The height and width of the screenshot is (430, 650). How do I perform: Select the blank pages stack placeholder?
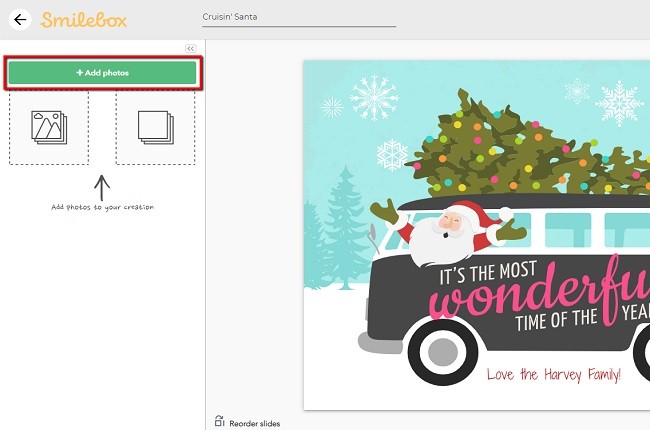155,128
